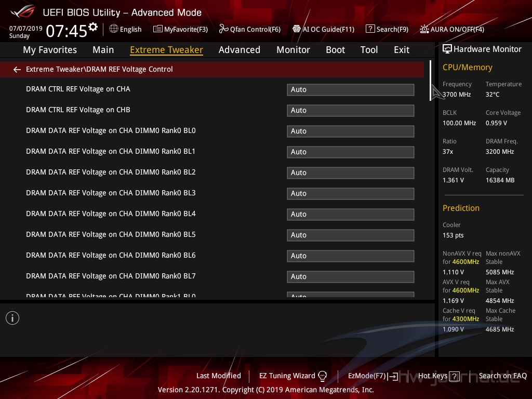The height and width of the screenshot is (399, 532).
Task: Switch to Main tab
Action: (103, 50)
